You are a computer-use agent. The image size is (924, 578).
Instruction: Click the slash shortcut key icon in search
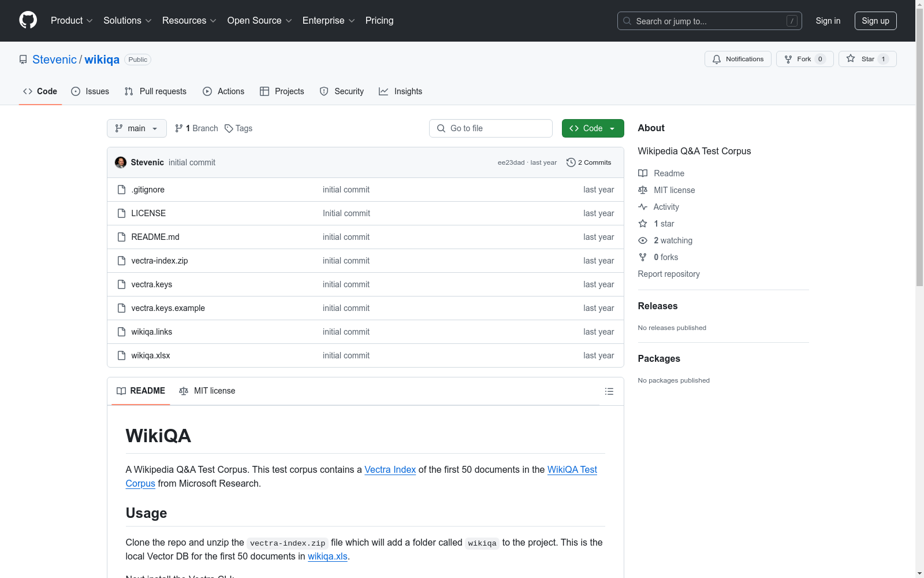point(792,21)
